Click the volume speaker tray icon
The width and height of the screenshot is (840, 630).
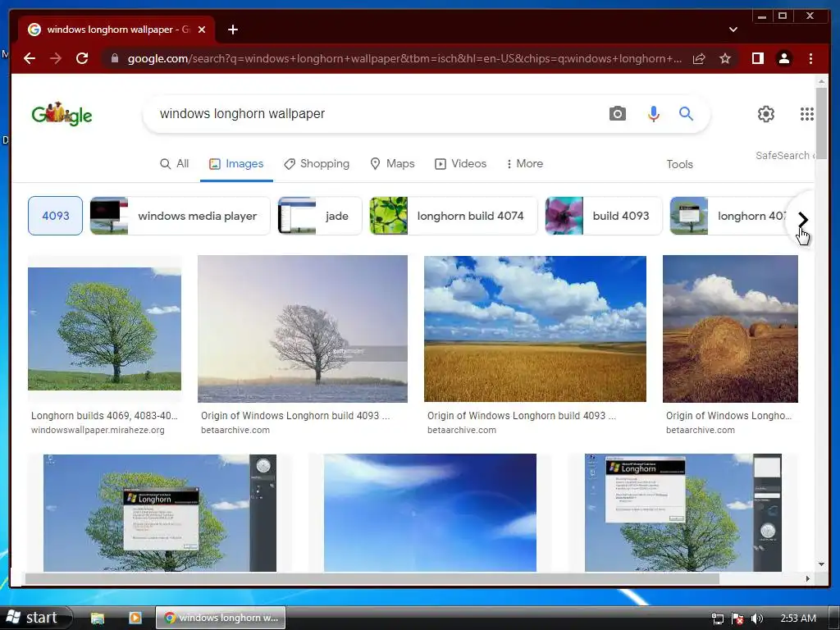tap(757, 619)
